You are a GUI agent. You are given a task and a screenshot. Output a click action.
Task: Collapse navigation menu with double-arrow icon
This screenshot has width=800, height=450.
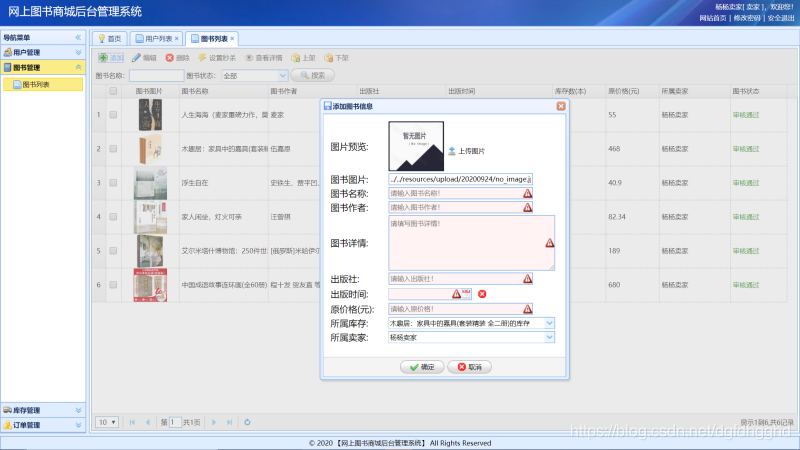(78, 37)
